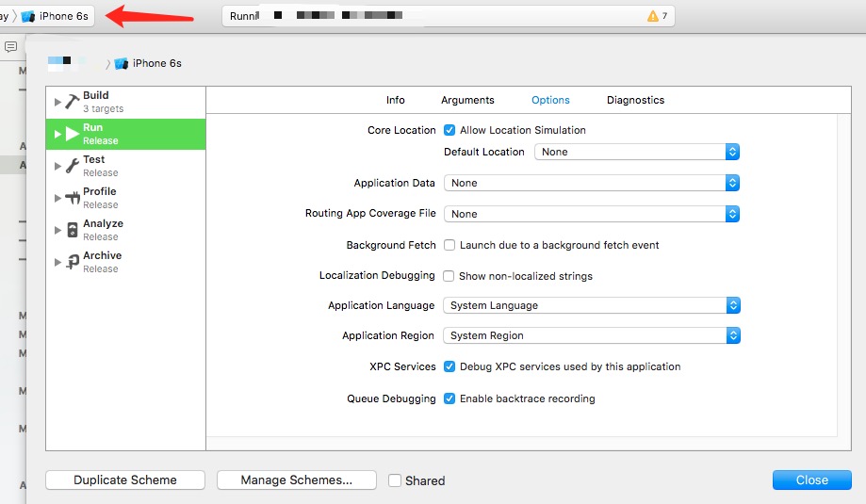This screenshot has width=866, height=504.
Task: Click the comment bubble icon in left gutter
Action: pyautogui.click(x=10, y=47)
